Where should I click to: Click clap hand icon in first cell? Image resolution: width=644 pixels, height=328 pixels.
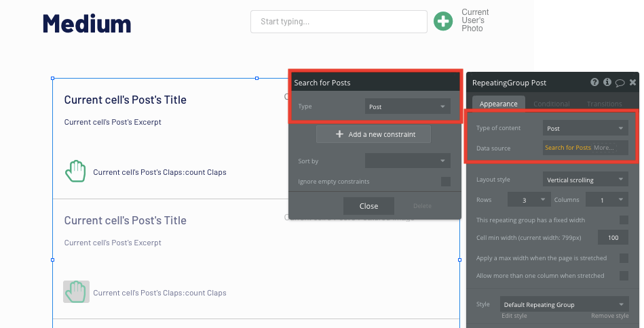click(x=75, y=171)
